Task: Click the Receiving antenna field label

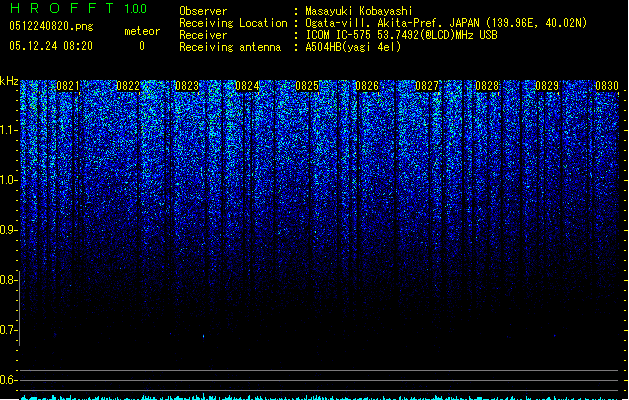Action: pyautogui.click(x=230, y=47)
